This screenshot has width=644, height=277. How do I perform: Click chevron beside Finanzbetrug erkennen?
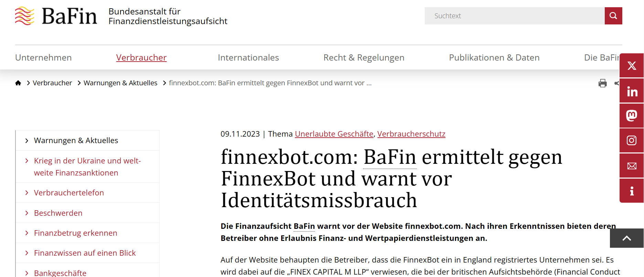27,233
